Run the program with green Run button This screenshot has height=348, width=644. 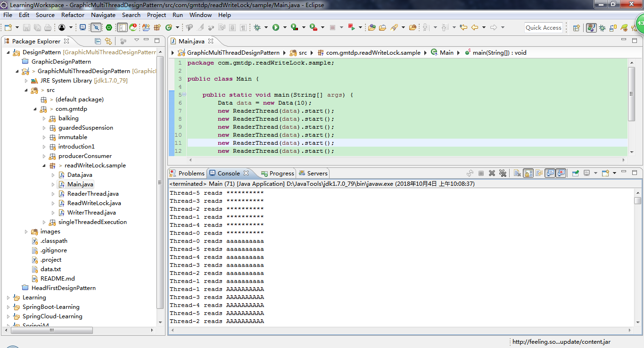click(276, 27)
